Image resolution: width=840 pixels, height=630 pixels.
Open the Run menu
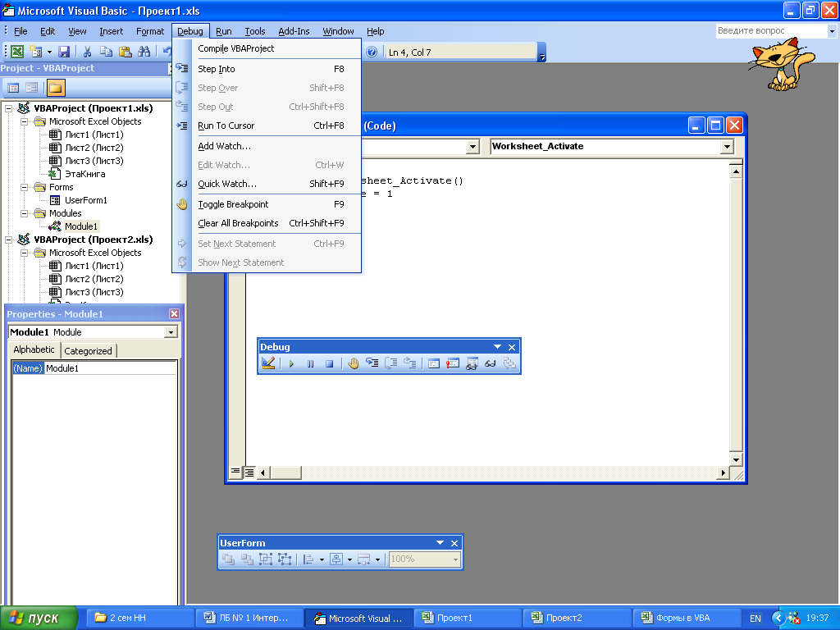click(x=223, y=31)
